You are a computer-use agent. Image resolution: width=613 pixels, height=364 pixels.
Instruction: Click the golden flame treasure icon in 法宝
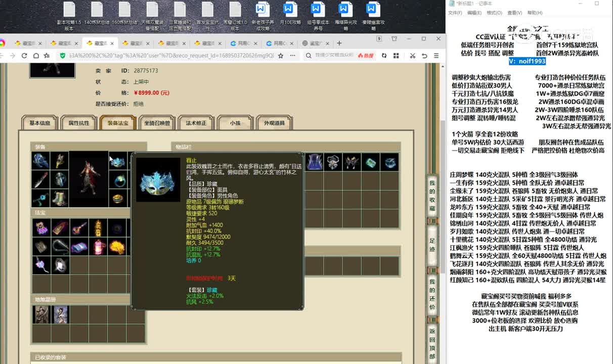117,247
